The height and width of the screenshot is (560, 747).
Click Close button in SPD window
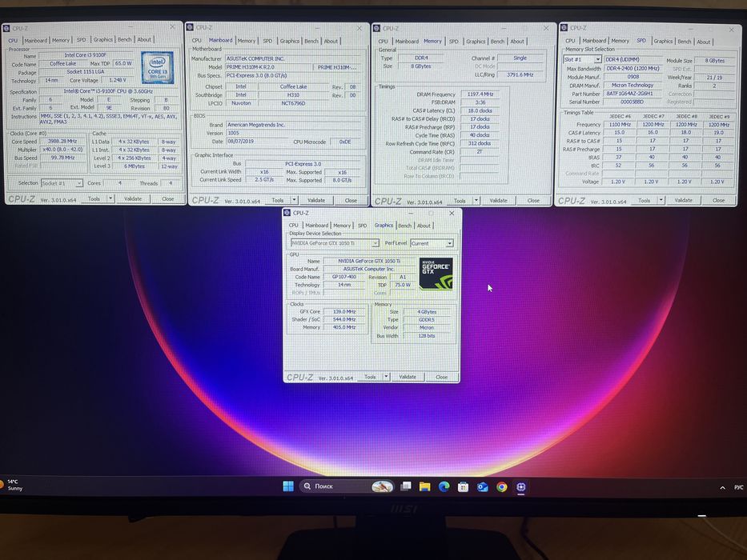tap(718, 200)
